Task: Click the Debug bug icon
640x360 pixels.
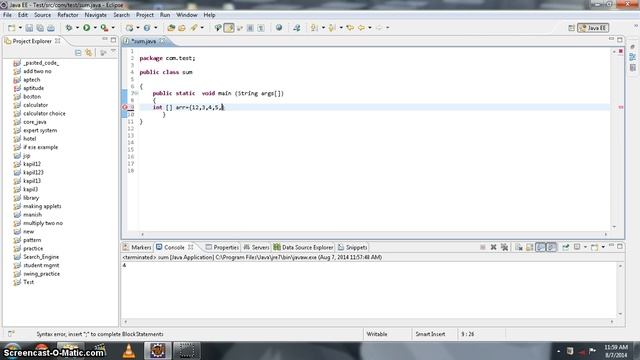Action: [x=69, y=28]
